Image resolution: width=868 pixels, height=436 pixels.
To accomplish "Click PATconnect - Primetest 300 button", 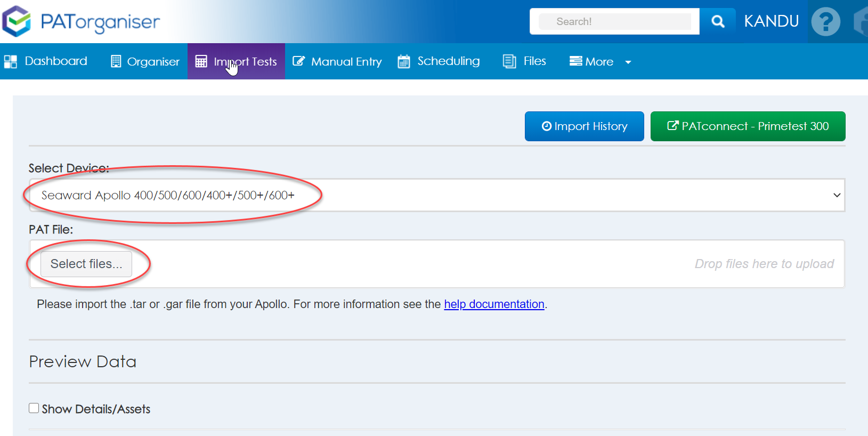I will pos(748,126).
